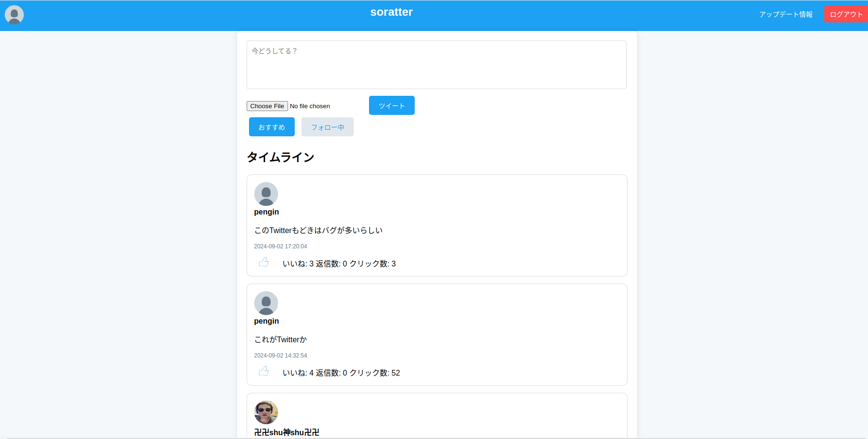The width and height of the screenshot is (868, 439).
Task: Focus the 今どうしてる？ text box
Action: (x=436, y=65)
